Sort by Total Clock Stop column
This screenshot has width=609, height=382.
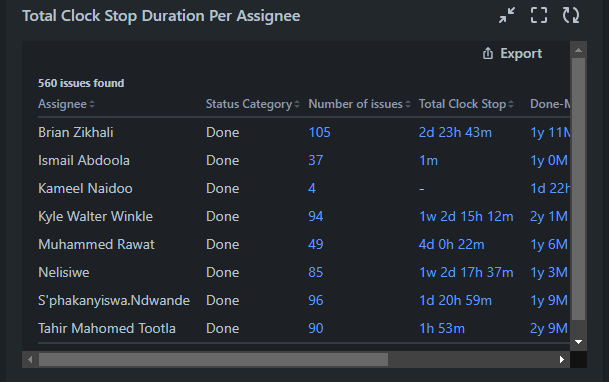(x=466, y=104)
